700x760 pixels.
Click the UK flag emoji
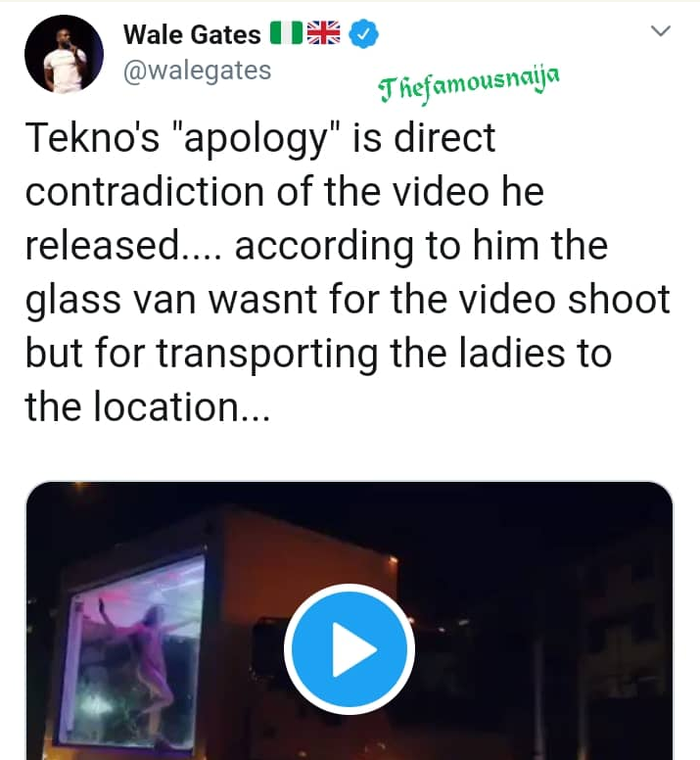point(322,34)
